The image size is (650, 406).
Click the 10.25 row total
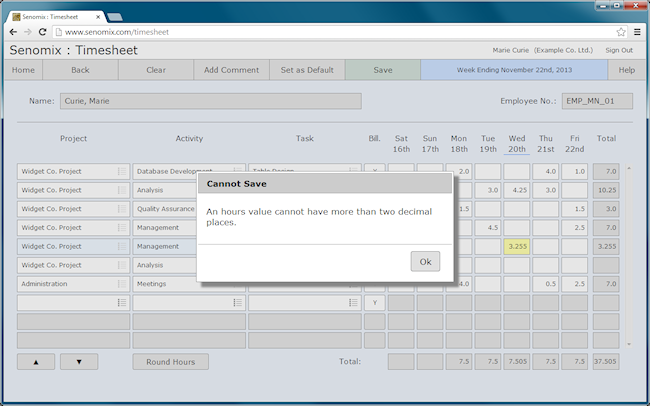coord(606,190)
